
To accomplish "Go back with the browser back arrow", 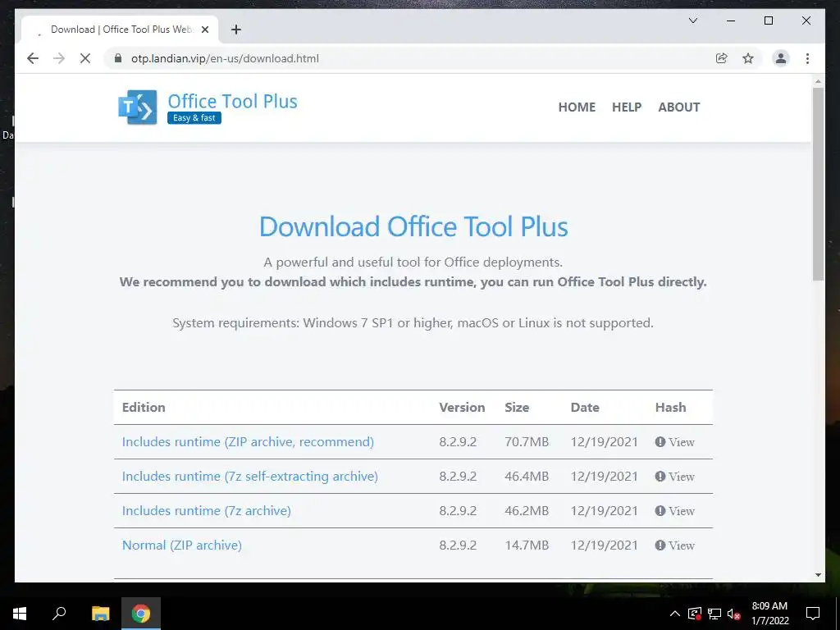I will 33,58.
